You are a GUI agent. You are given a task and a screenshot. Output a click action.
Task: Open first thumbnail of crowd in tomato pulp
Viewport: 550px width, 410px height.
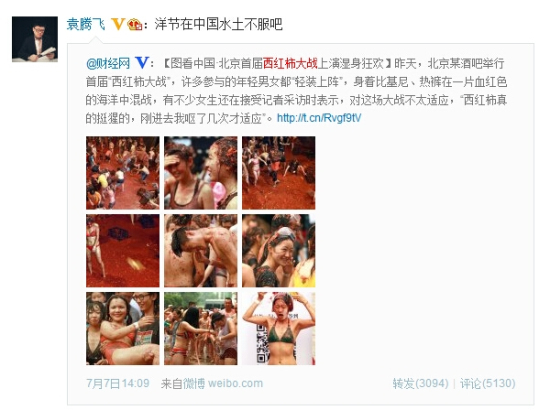pos(123,173)
